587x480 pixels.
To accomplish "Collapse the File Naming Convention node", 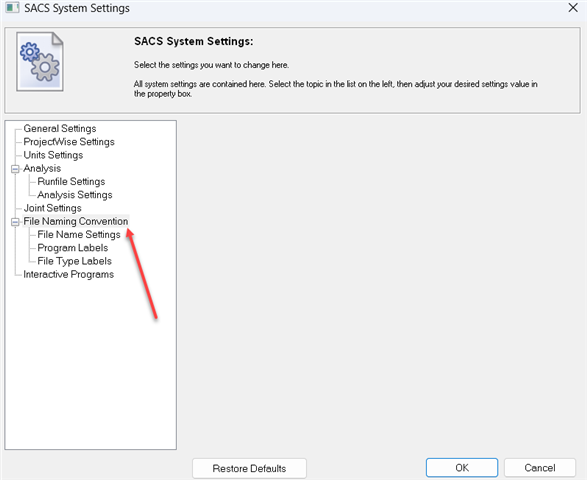I will pos(15,222).
